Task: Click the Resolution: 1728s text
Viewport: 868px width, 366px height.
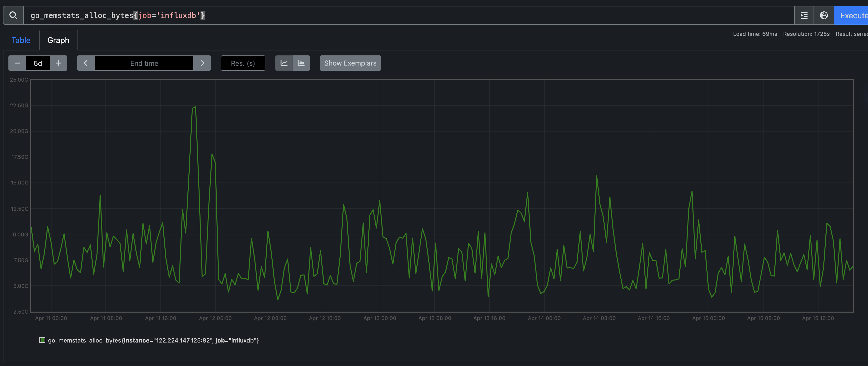Action: (806, 34)
